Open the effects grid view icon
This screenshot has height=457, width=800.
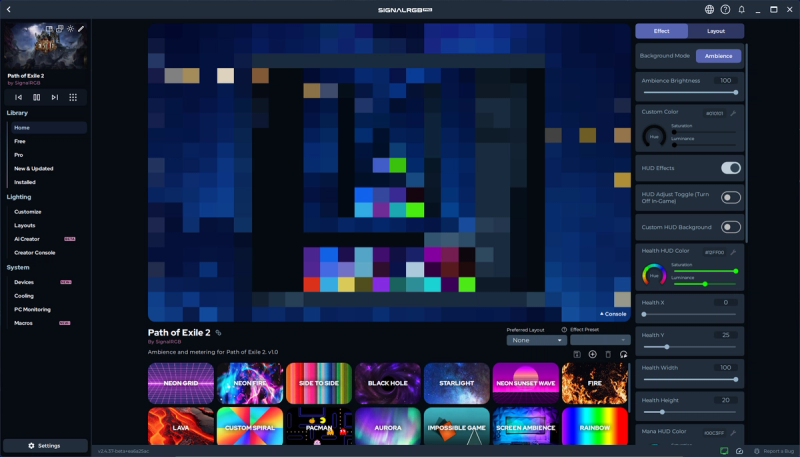(x=73, y=97)
